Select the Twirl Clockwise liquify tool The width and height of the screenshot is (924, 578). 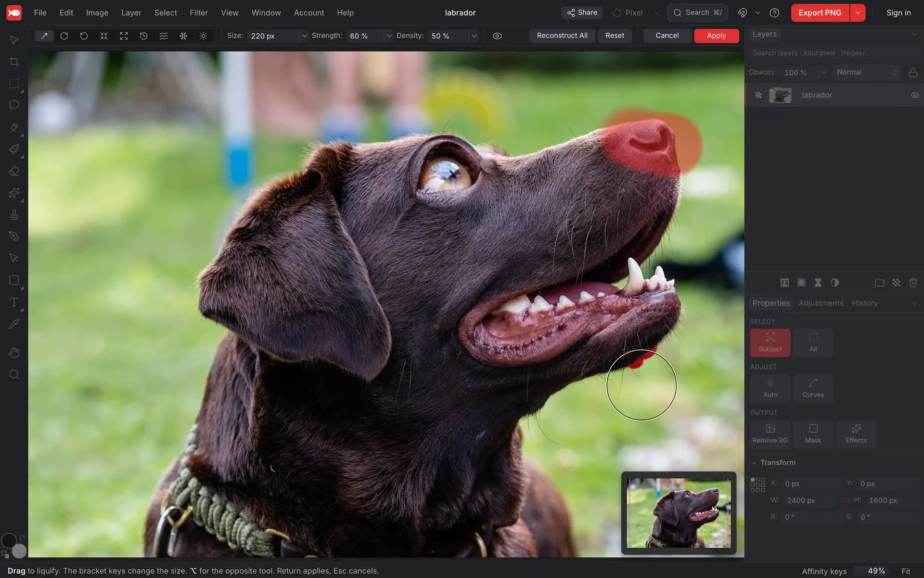tap(64, 36)
